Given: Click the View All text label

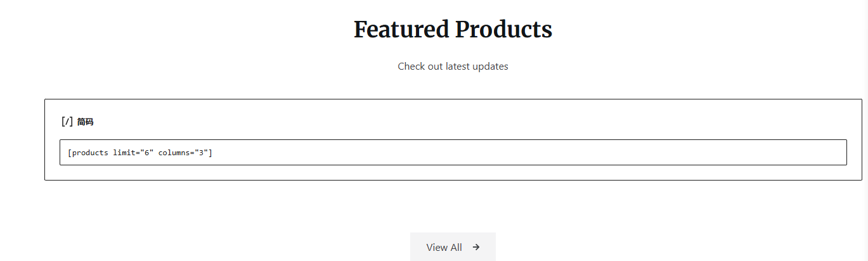Looking at the screenshot, I should [x=444, y=247].
